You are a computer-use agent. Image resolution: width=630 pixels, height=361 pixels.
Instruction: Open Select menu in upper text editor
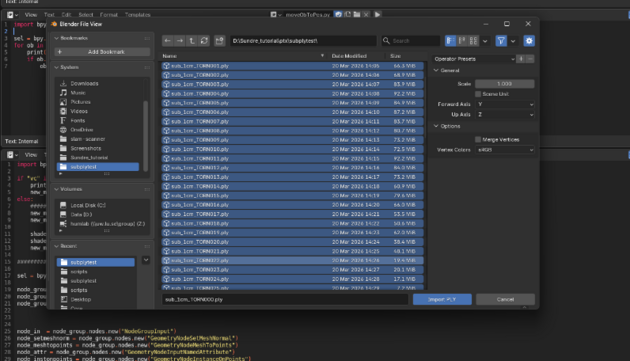86,15
